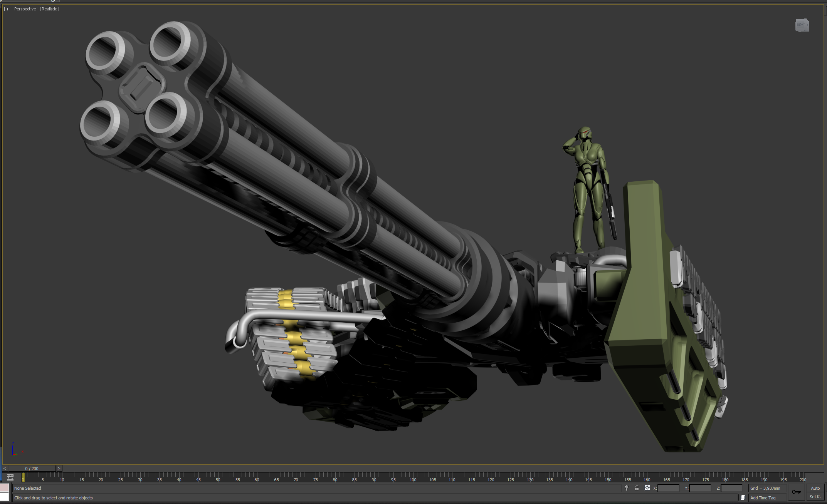Click the Isolate Selection lightbulb icon

point(627,488)
